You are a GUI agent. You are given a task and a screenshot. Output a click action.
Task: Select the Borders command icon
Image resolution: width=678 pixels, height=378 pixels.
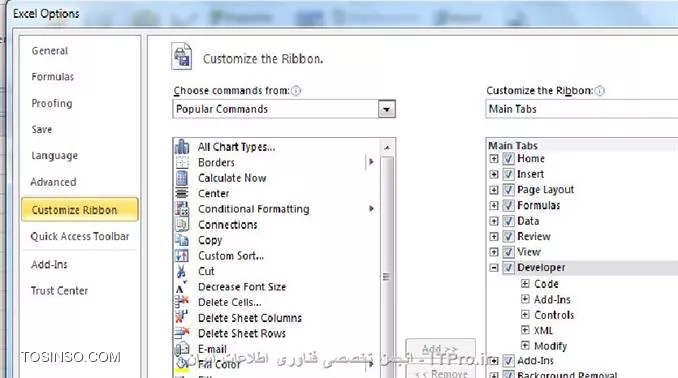[x=182, y=163]
